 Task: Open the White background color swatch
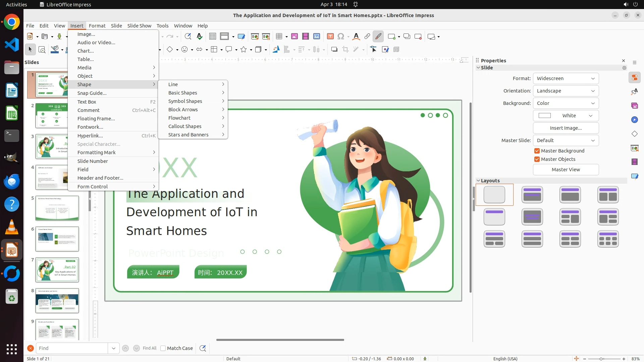click(566, 116)
